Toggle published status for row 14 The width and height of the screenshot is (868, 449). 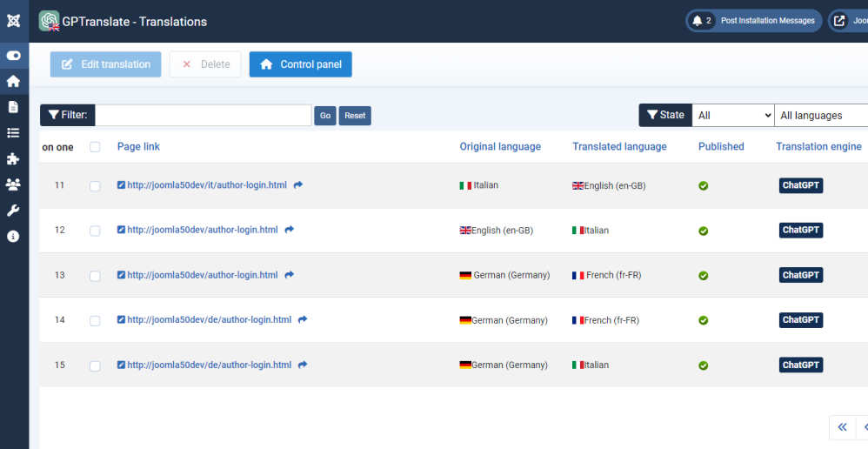(x=703, y=320)
